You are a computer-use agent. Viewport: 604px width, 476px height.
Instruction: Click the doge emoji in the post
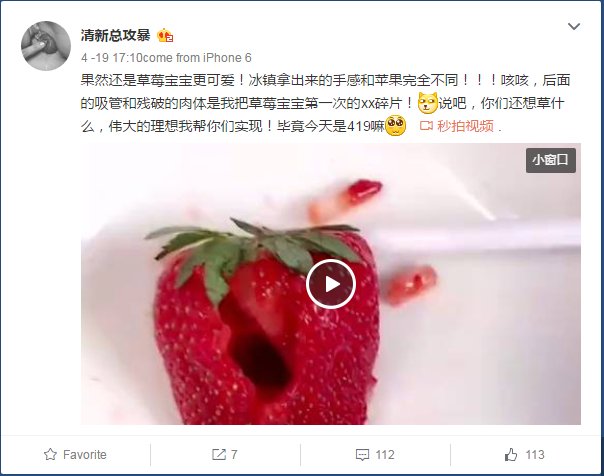click(x=428, y=103)
